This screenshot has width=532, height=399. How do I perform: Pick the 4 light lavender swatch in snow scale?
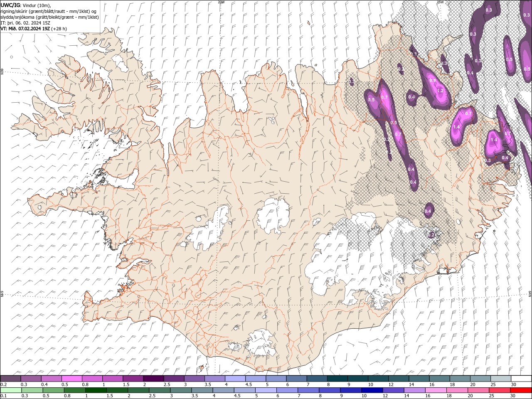235,378
